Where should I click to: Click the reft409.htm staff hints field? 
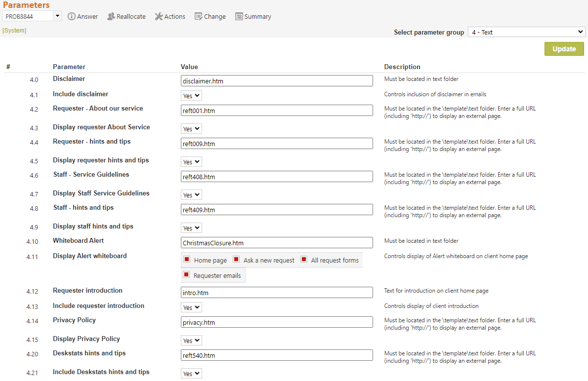pyautogui.click(x=277, y=210)
